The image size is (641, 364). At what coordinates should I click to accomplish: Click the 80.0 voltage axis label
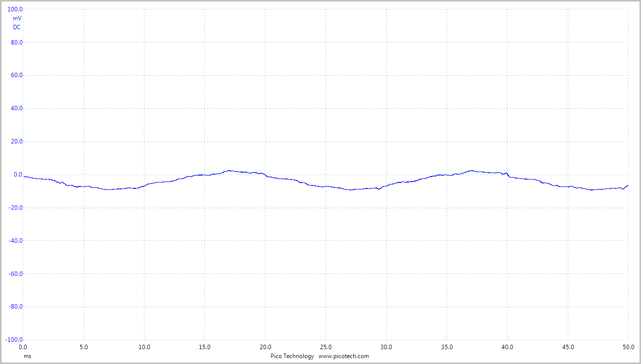pos(17,43)
